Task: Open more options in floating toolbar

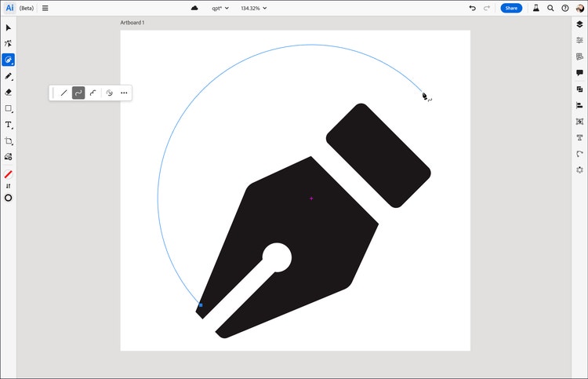Action: (124, 93)
